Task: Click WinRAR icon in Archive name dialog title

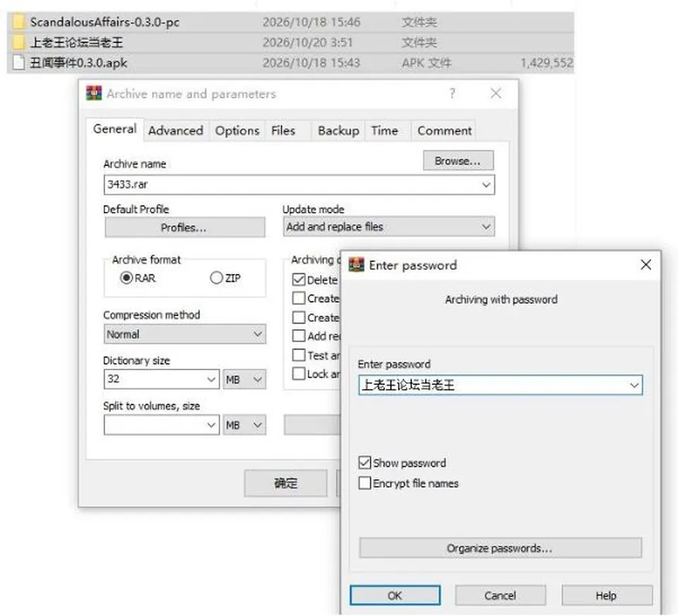Action: (94, 93)
